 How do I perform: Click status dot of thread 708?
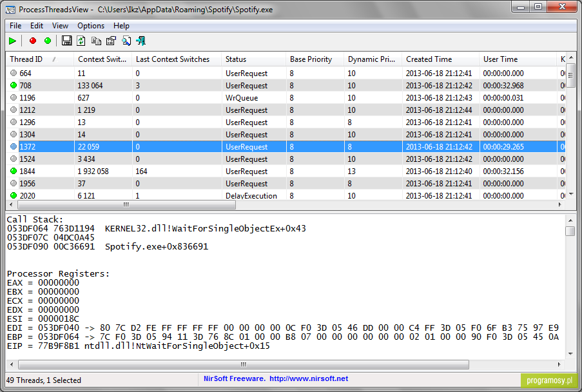click(14, 85)
